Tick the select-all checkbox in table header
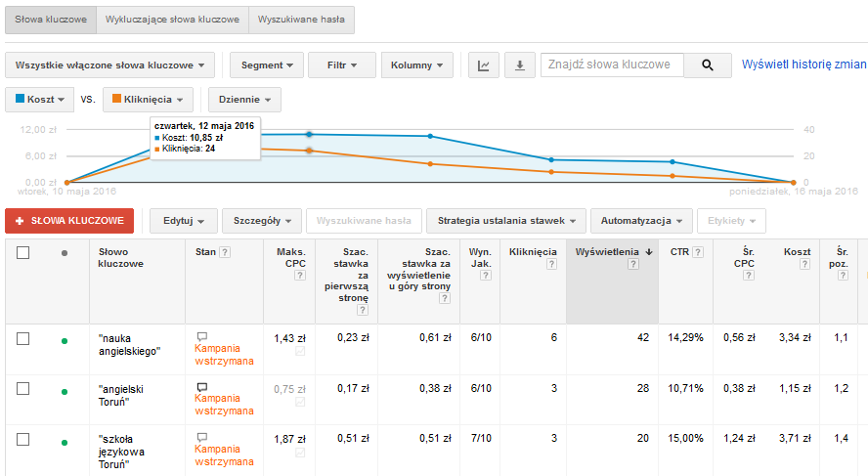This screenshot has height=476, width=868. 23,252
